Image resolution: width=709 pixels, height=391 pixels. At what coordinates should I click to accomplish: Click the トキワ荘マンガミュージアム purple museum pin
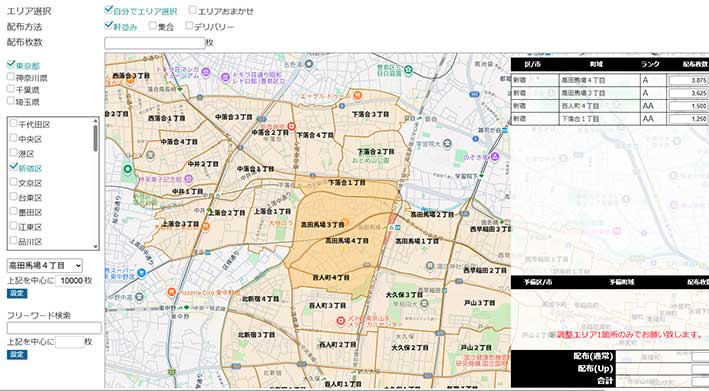pos(206,71)
